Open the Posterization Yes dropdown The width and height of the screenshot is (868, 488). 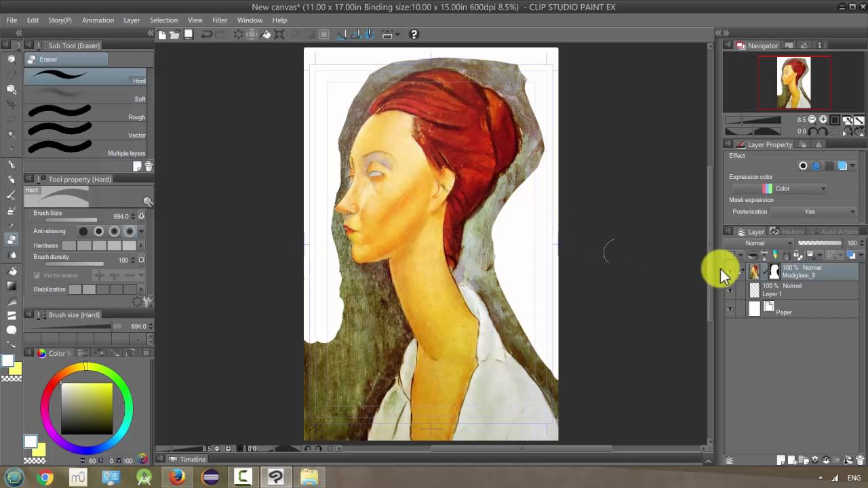pyautogui.click(x=814, y=211)
